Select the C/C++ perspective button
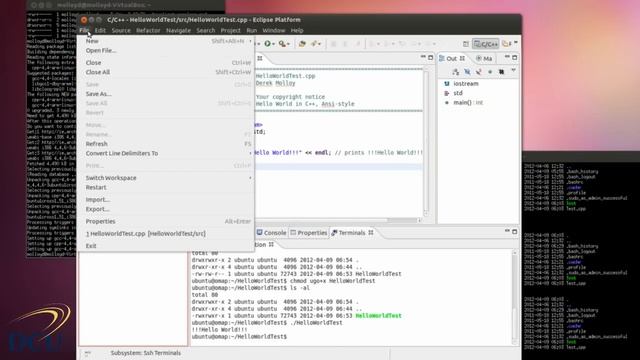 (486, 44)
